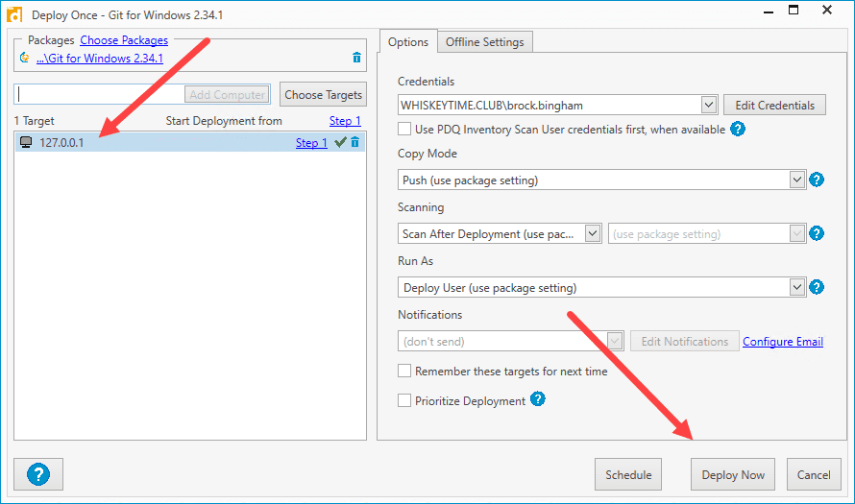Open the Choose Packages link
This screenshot has width=855, height=504.
pyautogui.click(x=124, y=40)
